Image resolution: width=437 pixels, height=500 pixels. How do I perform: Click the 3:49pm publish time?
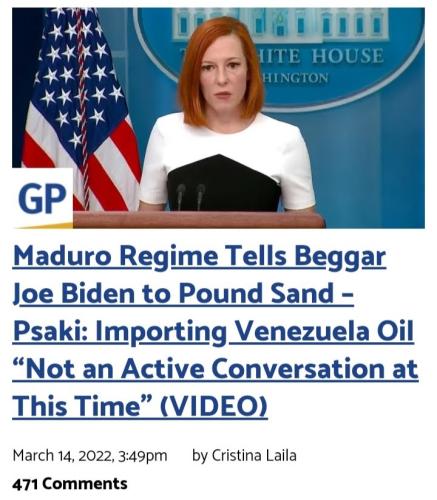click(x=143, y=456)
